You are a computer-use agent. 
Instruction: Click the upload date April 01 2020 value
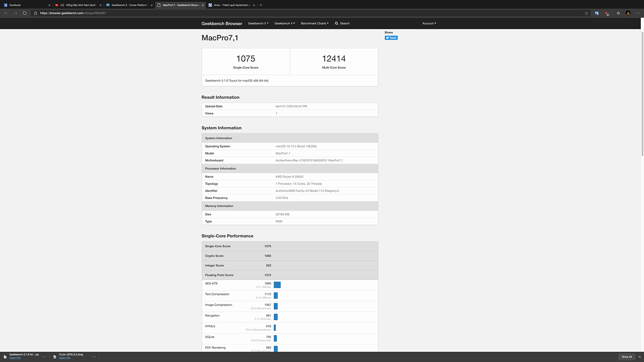coord(291,106)
